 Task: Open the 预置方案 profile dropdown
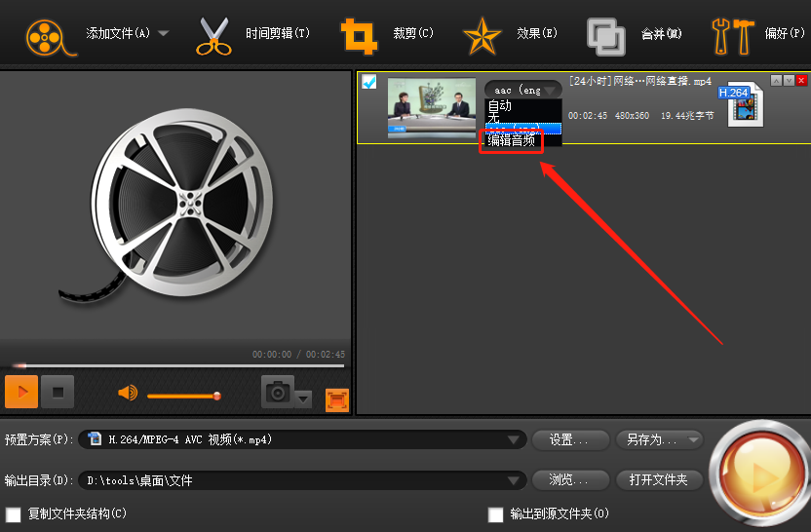click(x=302, y=439)
